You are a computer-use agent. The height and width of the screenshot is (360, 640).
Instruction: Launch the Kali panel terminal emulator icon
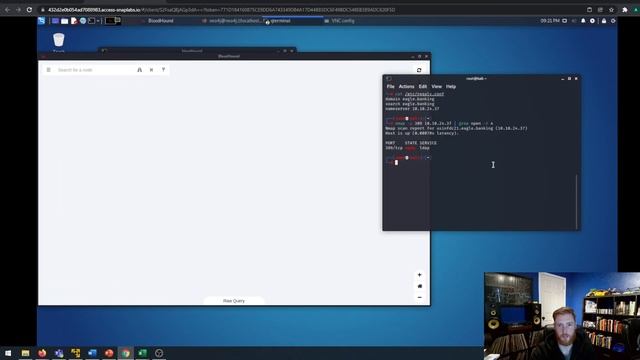coord(92,21)
